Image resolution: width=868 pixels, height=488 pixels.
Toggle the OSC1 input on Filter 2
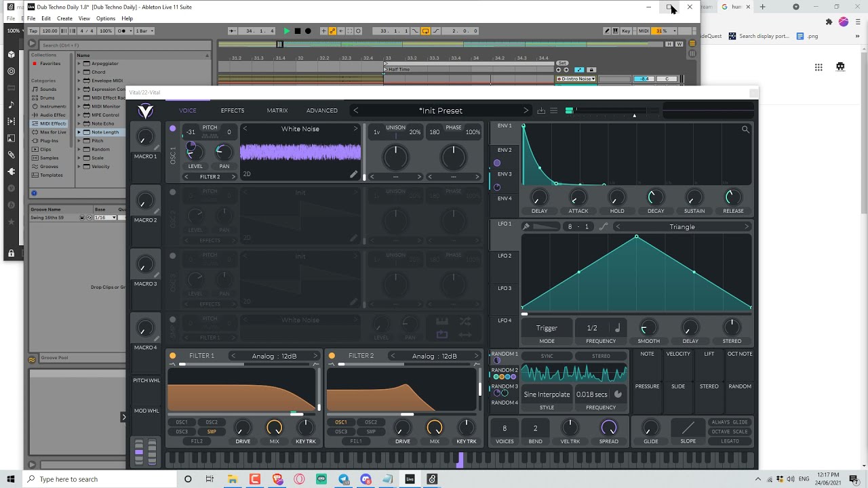[x=341, y=422]
